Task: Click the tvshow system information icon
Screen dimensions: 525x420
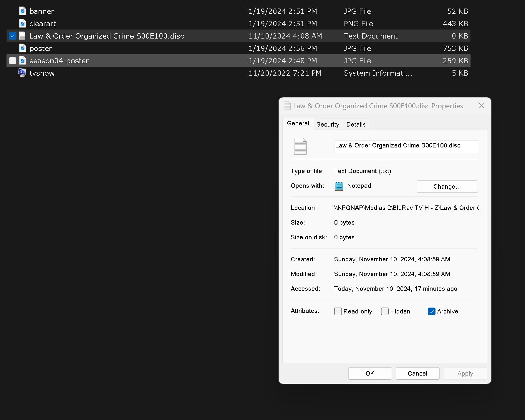Action: tap(22, 73)
